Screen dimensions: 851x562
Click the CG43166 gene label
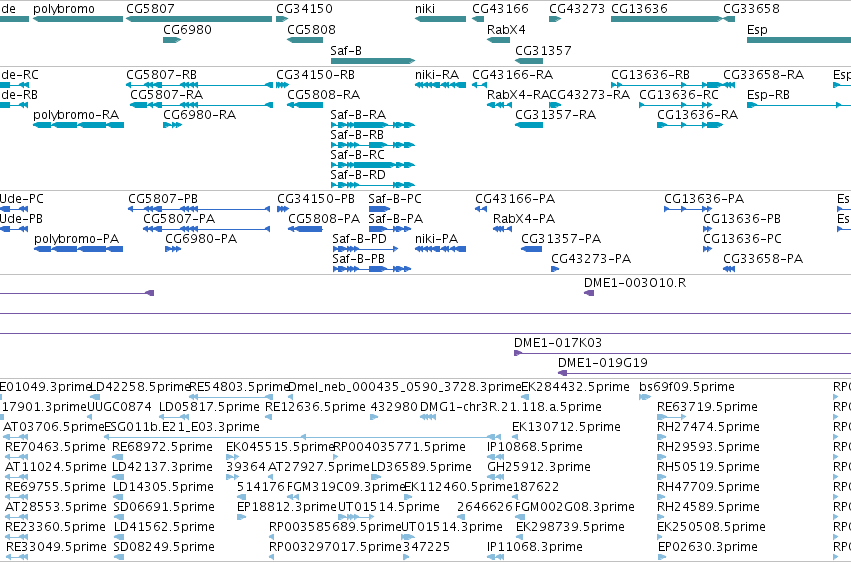coord(500,9)
